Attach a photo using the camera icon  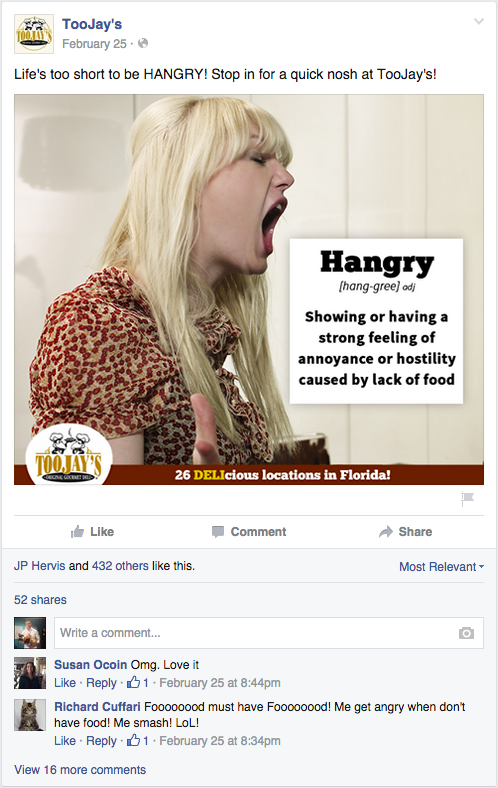click(466, 633)
